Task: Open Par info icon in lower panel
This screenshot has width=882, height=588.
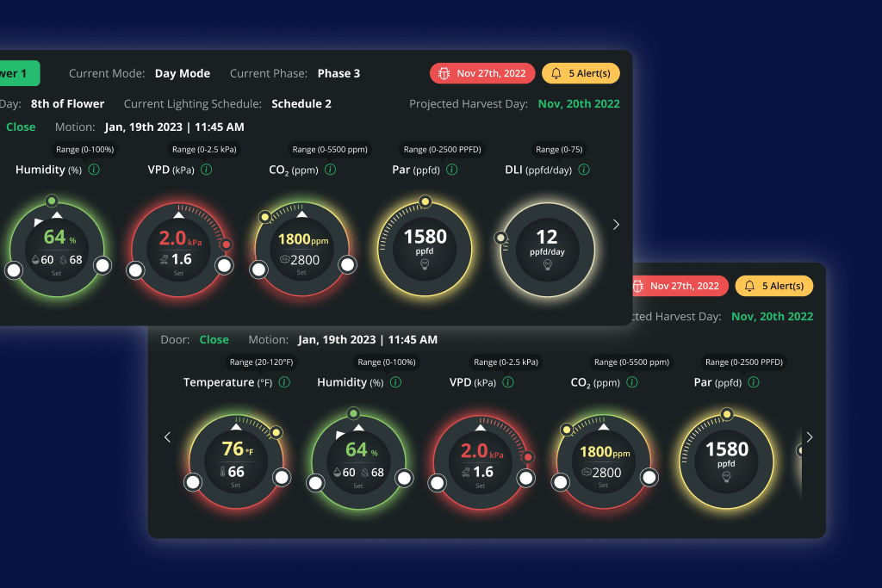Action: click(x=754, y=382)
